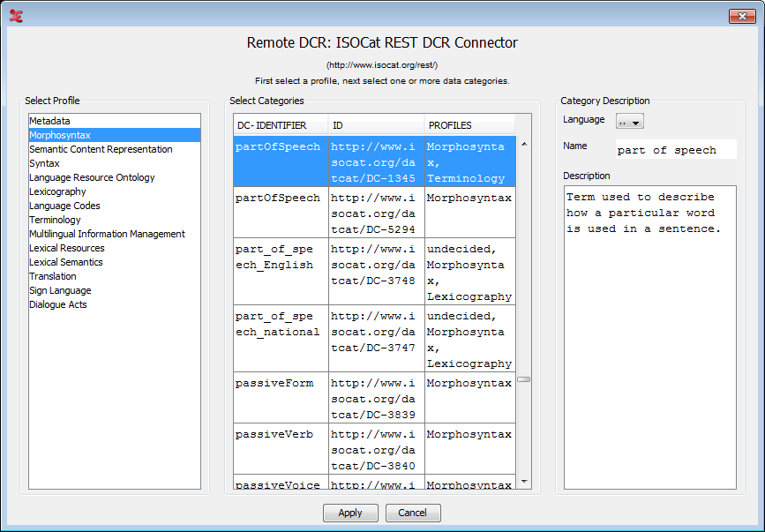The height and width of the screenshot is (532, 765).
Task: Select the Sign Language profile
Action: pos(114,290)
